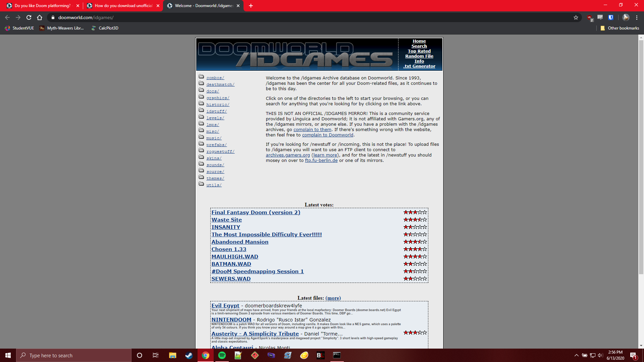The image size is (644, 362).
Task: Open the Random File link in the header
Action: tap(419, 56)
